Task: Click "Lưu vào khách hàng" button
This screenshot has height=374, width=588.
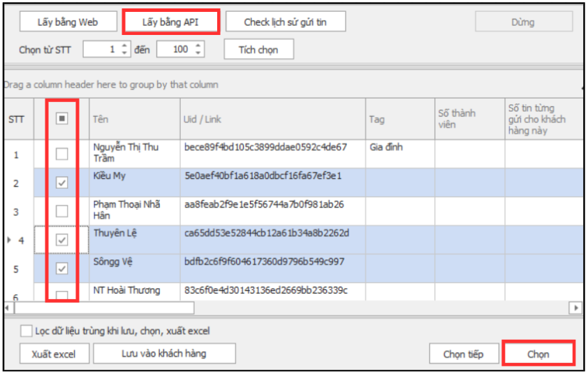Action: 164,353
